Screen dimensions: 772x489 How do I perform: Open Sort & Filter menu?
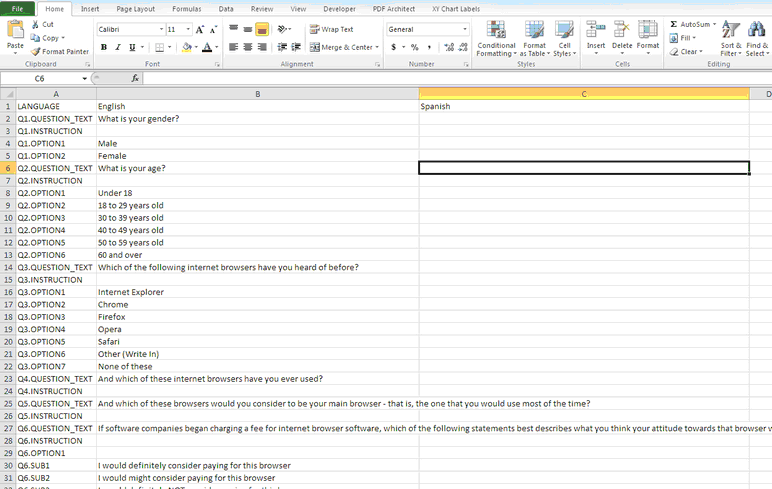coord(731,39)
